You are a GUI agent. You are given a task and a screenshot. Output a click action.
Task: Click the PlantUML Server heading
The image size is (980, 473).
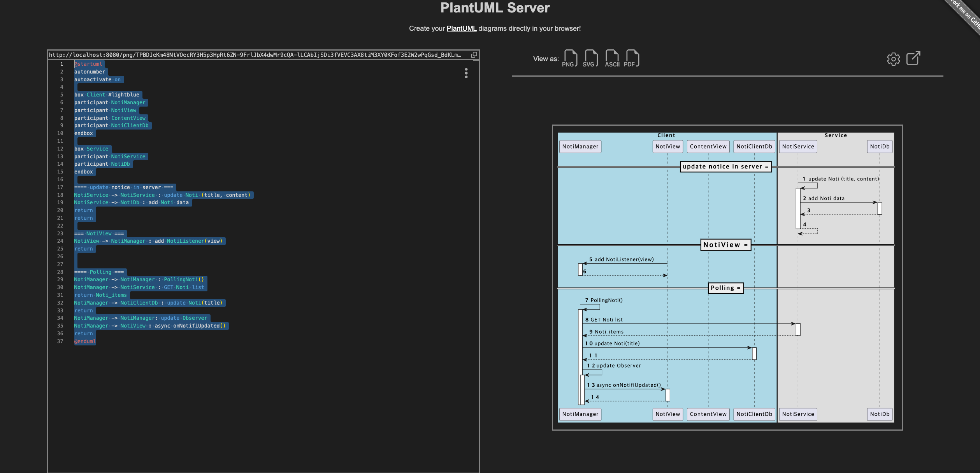click(x=495, y=8)
